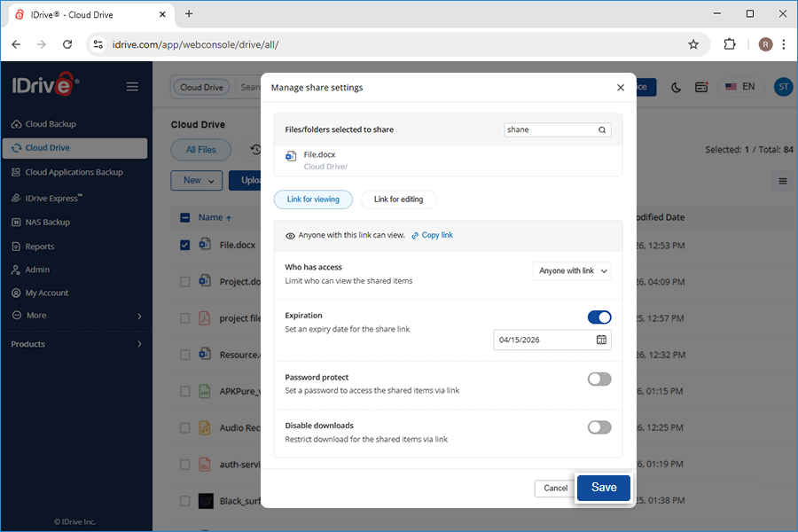
Task: Click APKPure file type icon
Action: coord(205,391)
